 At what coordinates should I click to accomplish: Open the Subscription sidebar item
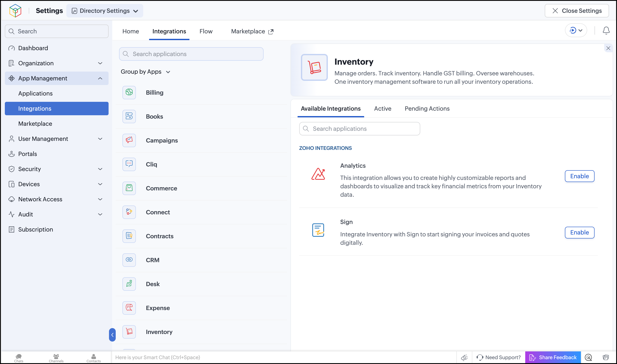coord(57,229)
